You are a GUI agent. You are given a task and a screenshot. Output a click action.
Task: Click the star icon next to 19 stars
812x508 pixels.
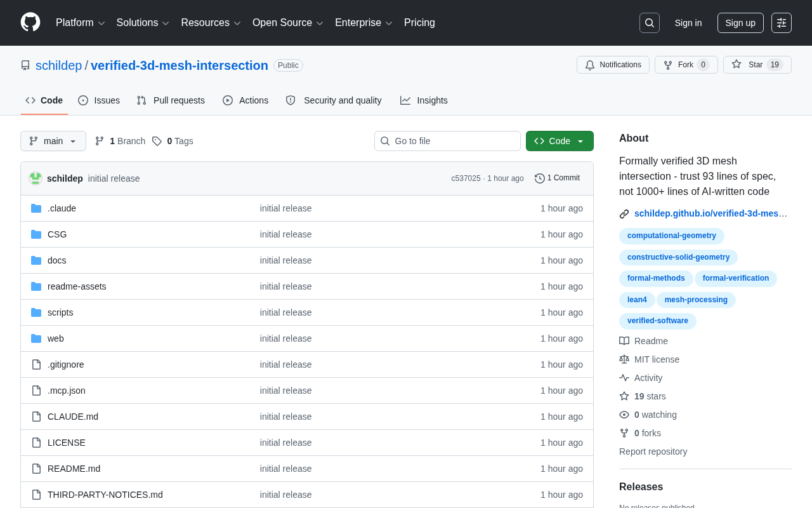click(x=624, y=396)
